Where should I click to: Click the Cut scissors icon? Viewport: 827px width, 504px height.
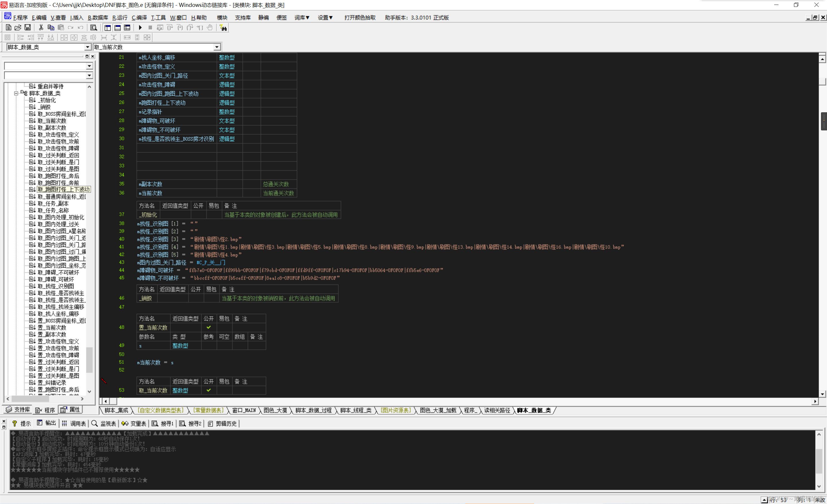click(x=41, y=28)
